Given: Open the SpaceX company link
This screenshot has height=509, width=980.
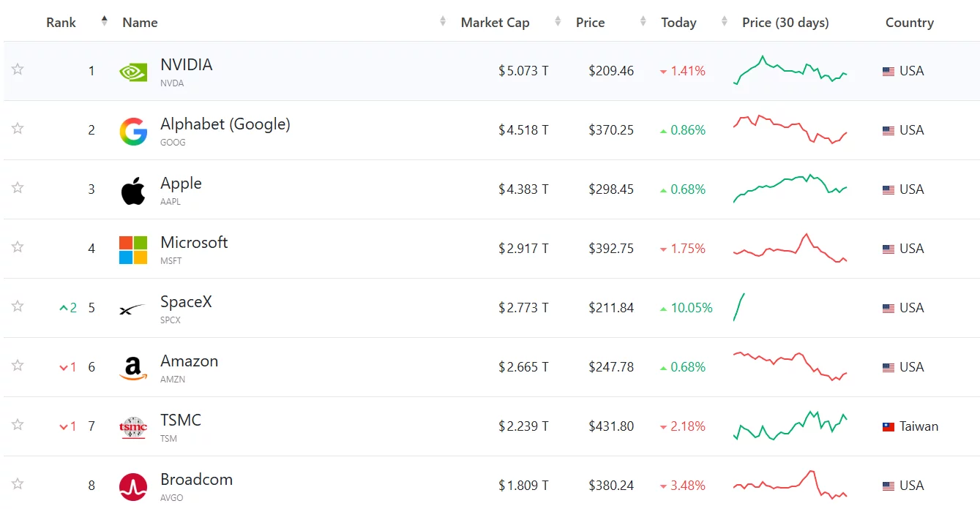Looking at the screenshot, I should click(186, 301).
